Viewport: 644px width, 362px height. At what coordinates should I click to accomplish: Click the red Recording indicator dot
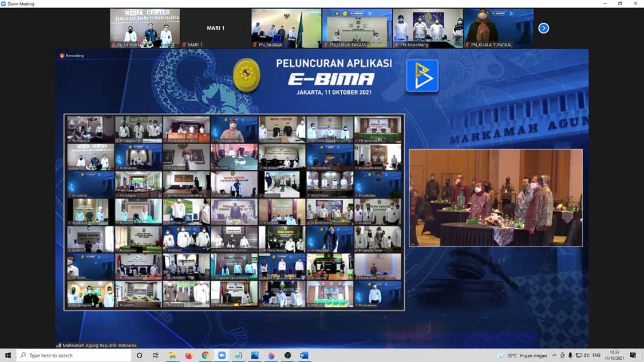62,55
